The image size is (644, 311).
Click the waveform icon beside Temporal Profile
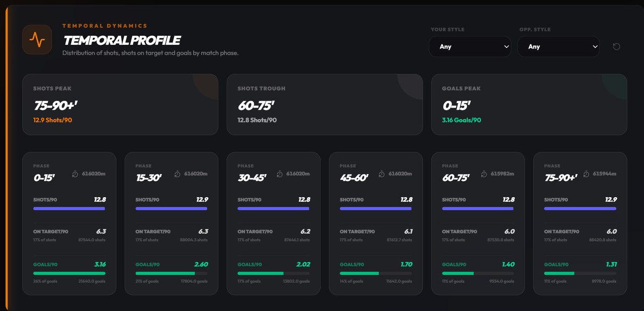coord(37,39)
